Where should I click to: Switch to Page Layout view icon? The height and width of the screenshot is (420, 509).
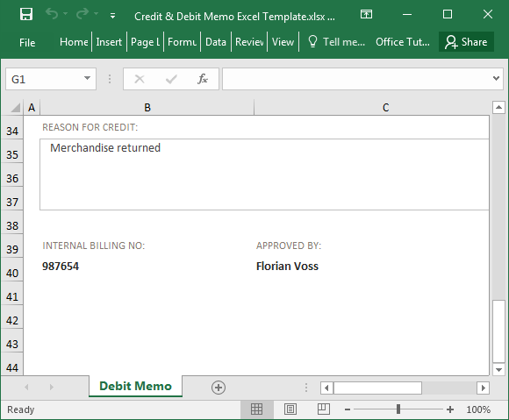[x=290, y=409]
